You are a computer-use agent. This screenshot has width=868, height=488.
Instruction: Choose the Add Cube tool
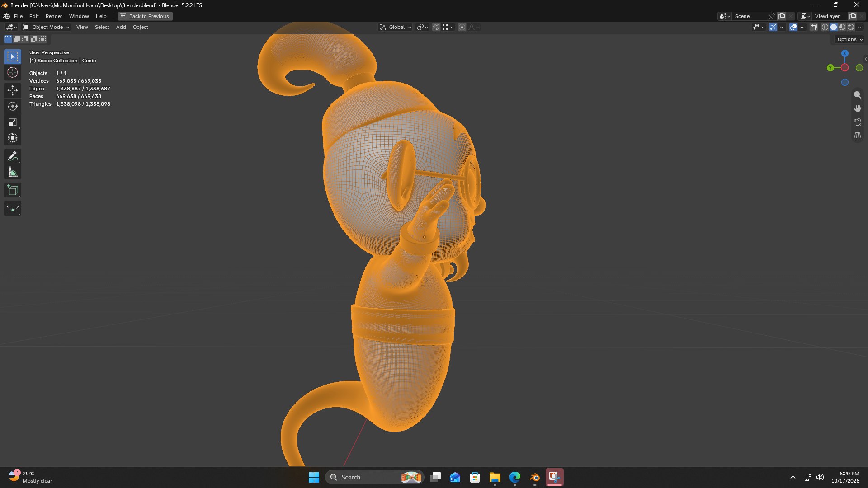13,190
